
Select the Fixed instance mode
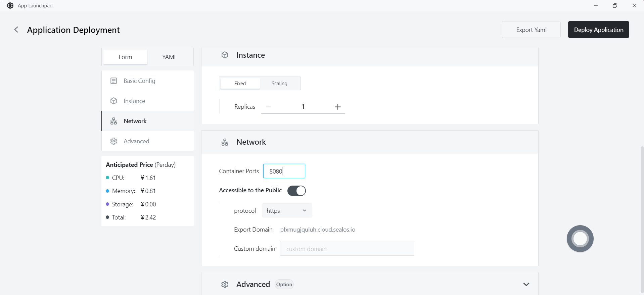coord(240,84)
